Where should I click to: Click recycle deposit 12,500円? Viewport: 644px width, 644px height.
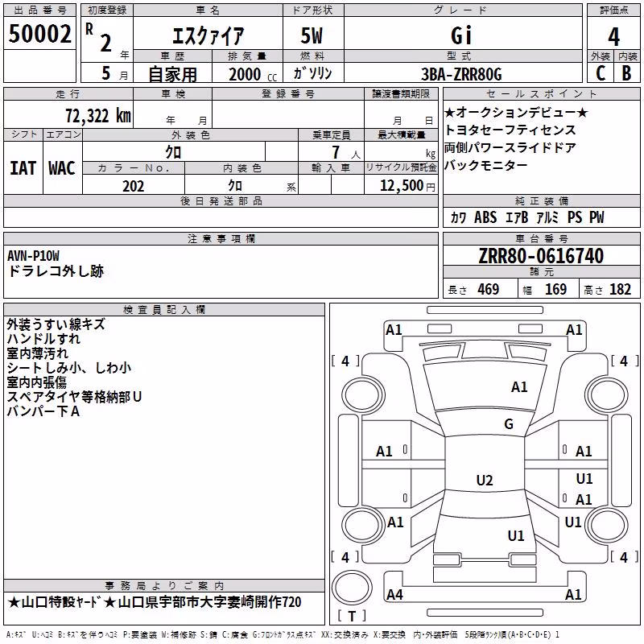(407, 186)
